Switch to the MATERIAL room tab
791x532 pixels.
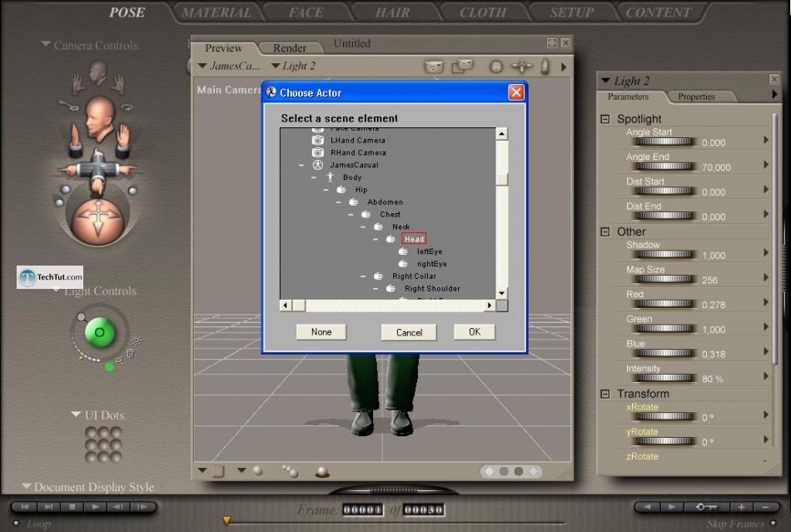coord(216,12)
